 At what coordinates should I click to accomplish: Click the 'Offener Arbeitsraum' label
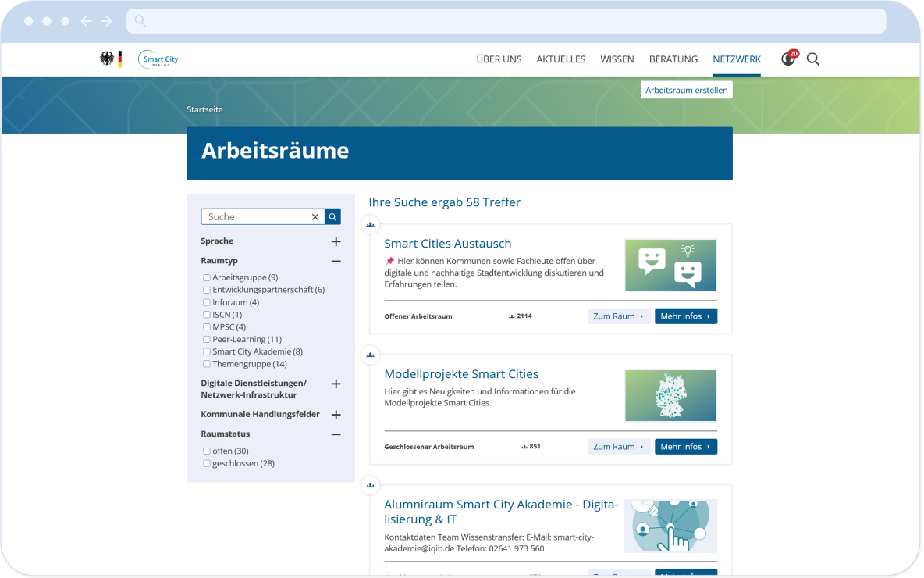click(x=418, y=316)
